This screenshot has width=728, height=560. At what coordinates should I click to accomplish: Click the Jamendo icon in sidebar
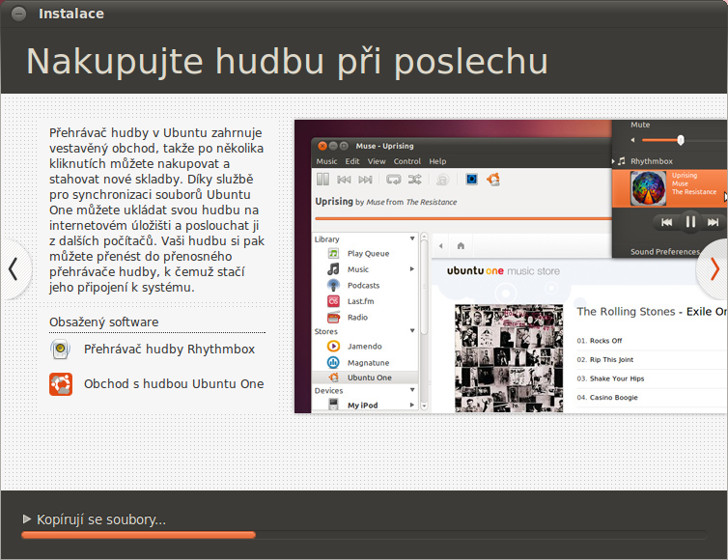point(333,347)
